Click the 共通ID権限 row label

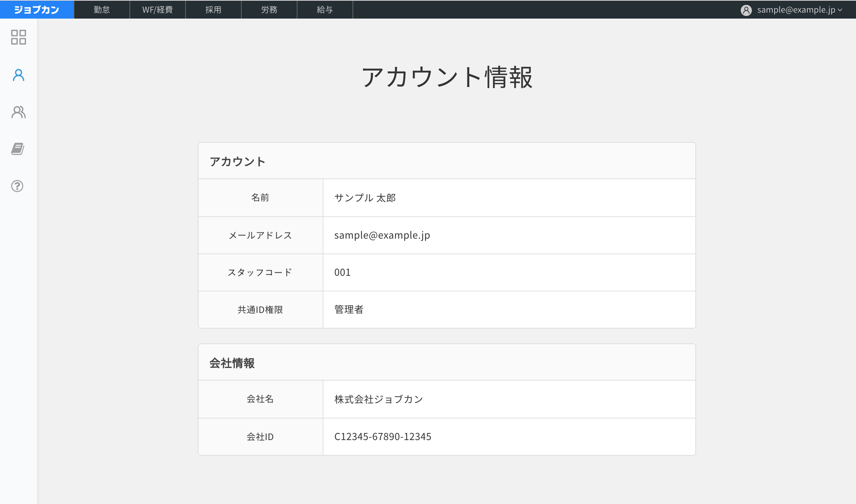click(260, 310)
